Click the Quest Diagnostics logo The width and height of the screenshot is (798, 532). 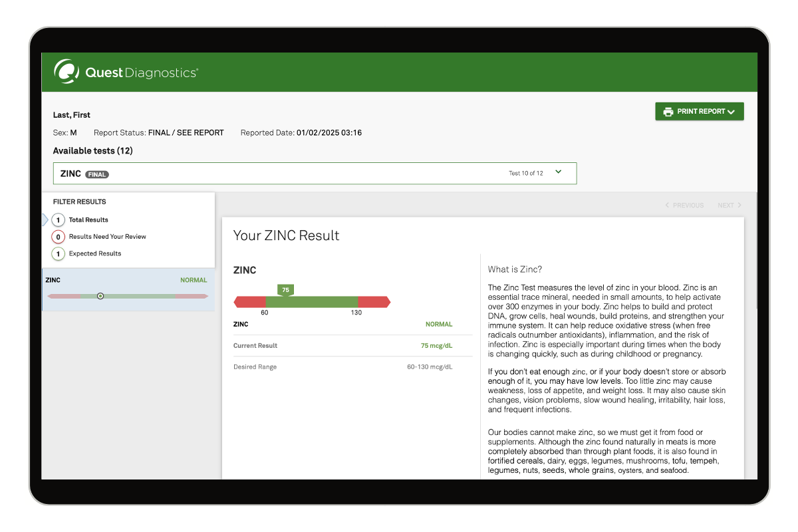pyautogui.click(x=126, y=72)
